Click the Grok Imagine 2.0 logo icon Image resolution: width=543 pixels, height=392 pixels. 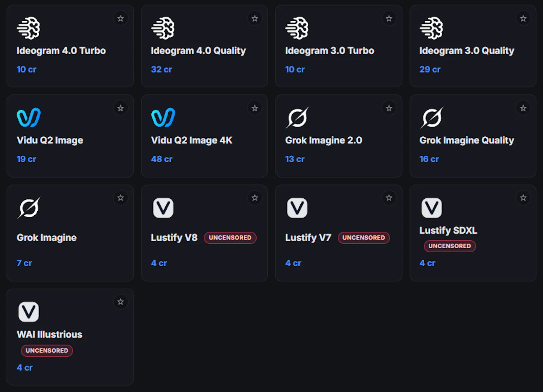coord(297,118)
